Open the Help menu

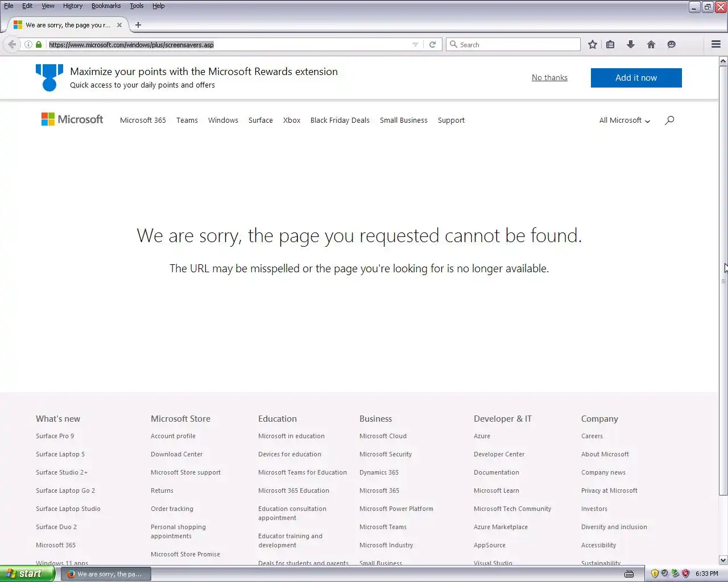(158, 6)
